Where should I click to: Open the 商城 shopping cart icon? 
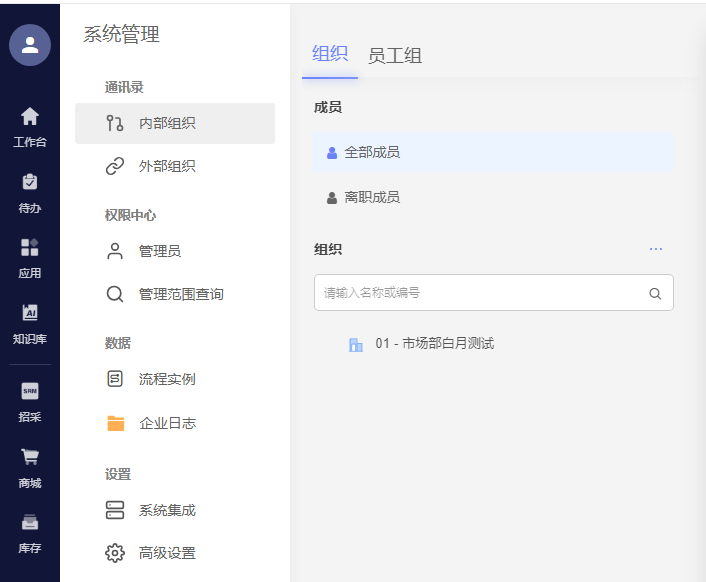[x=30, y=457]
